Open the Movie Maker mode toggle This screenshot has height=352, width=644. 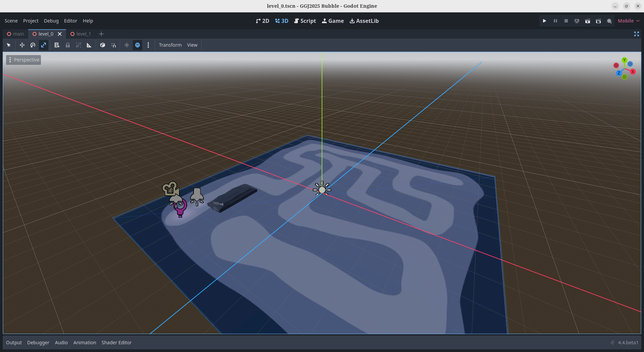point(609,21)
